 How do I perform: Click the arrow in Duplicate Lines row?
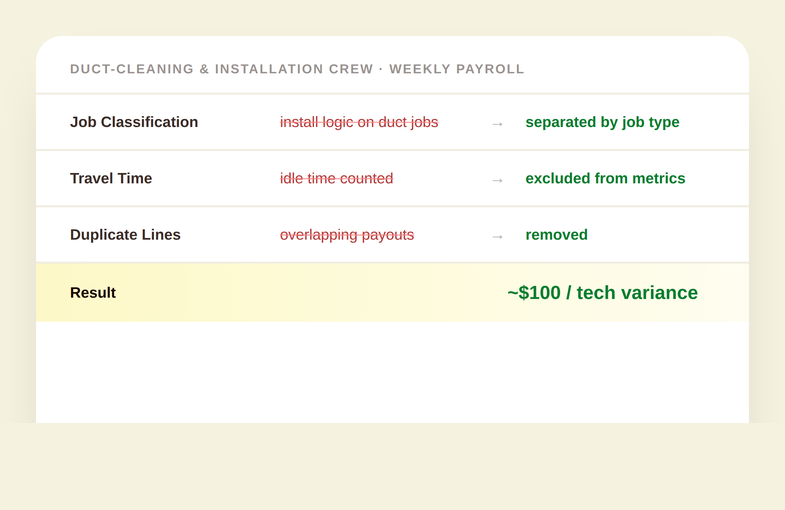[497, 236]
